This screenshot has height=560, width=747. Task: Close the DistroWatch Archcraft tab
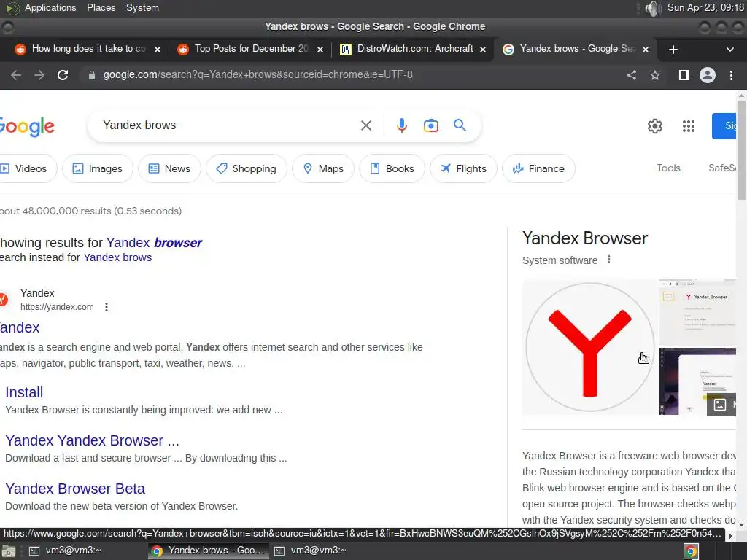pos(483,50)
